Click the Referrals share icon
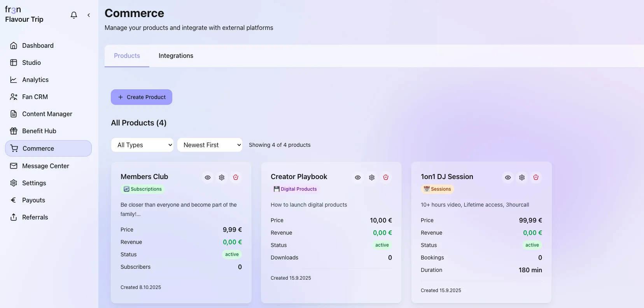This screenshot has height=308, width=644. (x=14, y=217)
